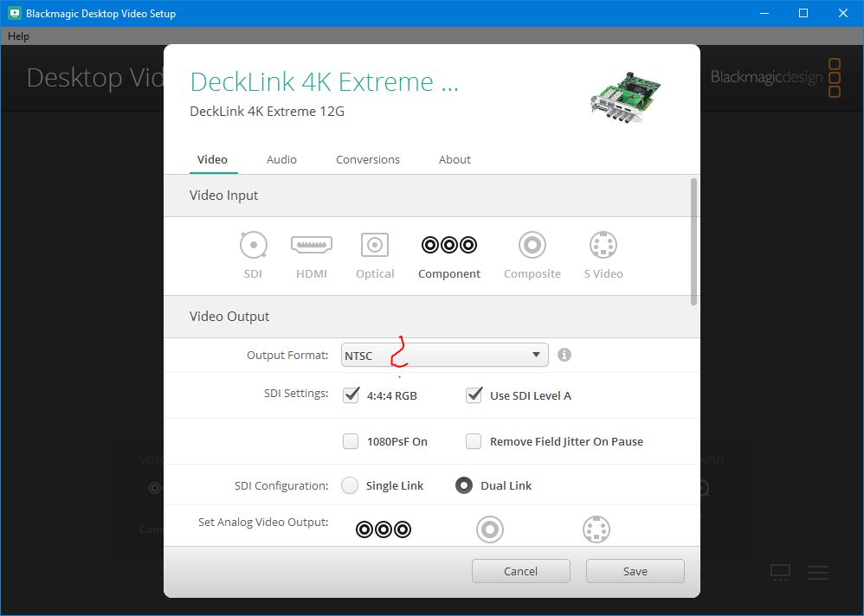Maximize the Blackmagic Desktop Video Setup window
This screenshot has height=616, width=864.
[x=803, y=13]
